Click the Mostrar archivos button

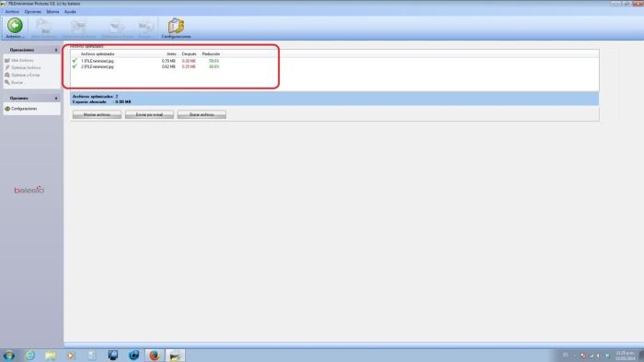(x=97, y=115)
